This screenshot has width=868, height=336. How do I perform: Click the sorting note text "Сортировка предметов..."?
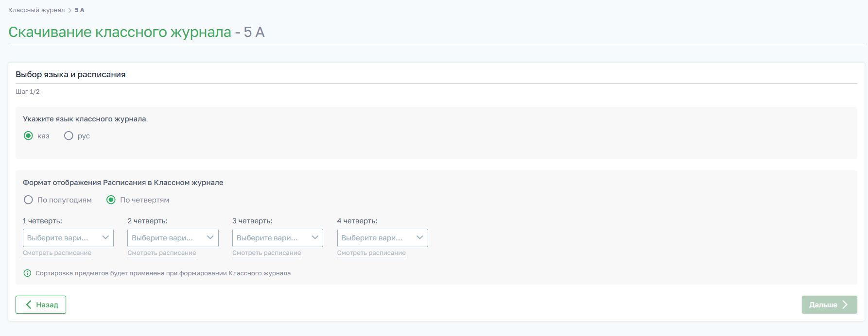[x=163, y=273]
